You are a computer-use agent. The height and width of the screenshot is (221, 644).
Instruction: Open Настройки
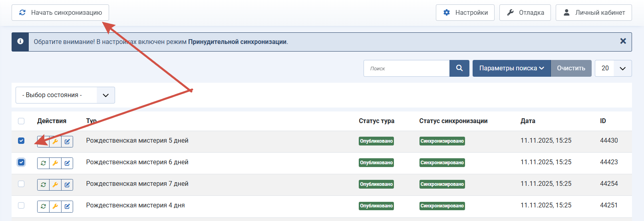pyautogui.click(x=465, y=12)
